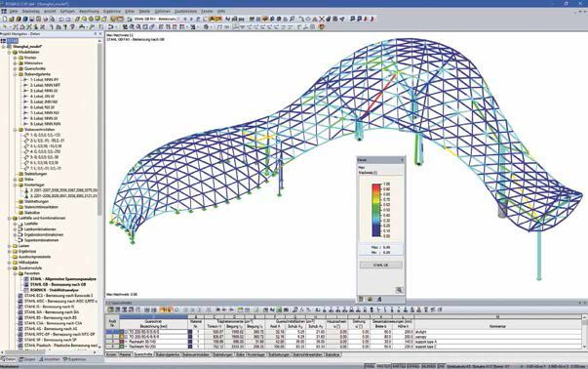Image resolution: width=588 pixels, height=369 pixels.
Task: Collapse the Stabendgelenke tree node
Action: (x=16, y=74)
